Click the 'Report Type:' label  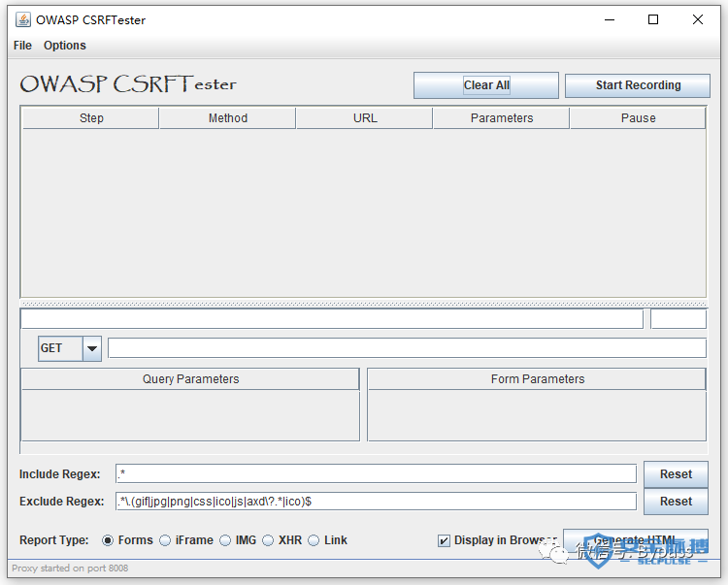pyautogui.click(x=53, y=540)
